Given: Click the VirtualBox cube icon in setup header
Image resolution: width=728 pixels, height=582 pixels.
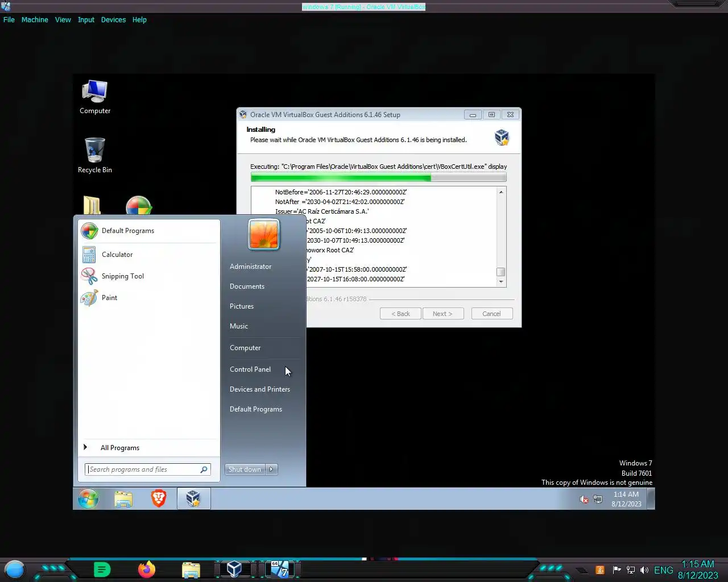Looking at the screenshot, I should pos(502,137).
